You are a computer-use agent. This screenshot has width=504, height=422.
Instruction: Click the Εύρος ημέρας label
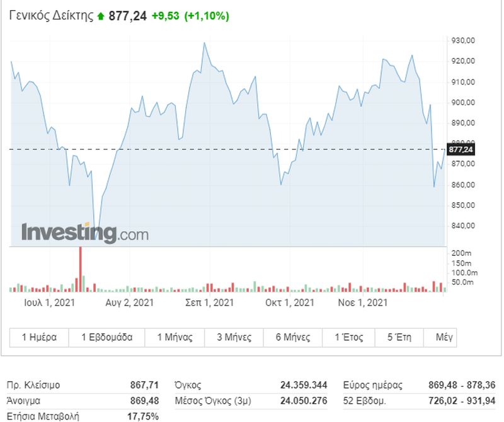(x=373, y=385)
